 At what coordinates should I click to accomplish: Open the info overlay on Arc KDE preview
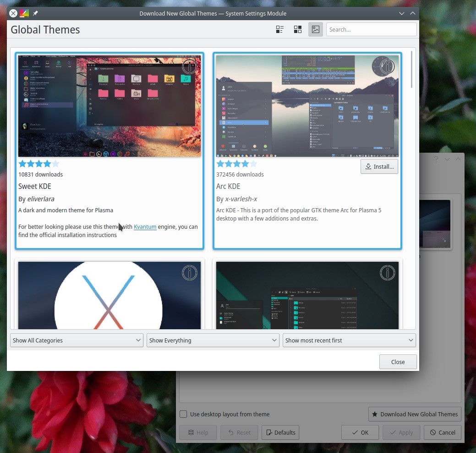tap(387, 66)
